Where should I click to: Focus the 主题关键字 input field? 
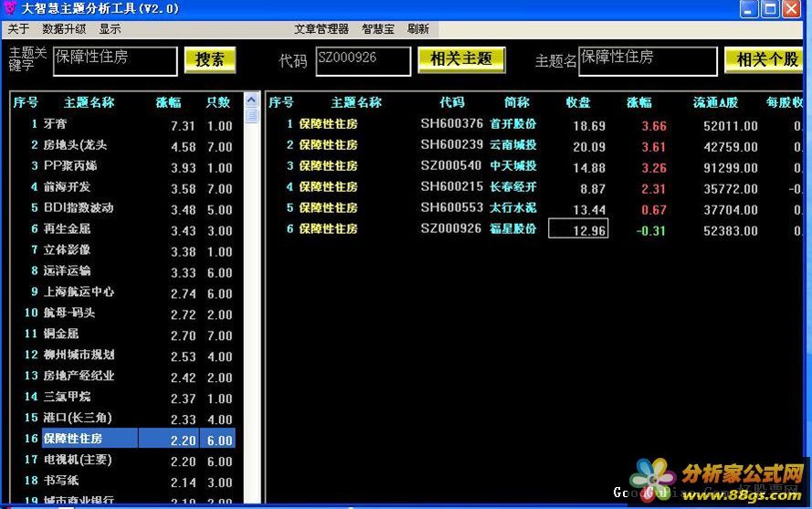coord(115,61)
